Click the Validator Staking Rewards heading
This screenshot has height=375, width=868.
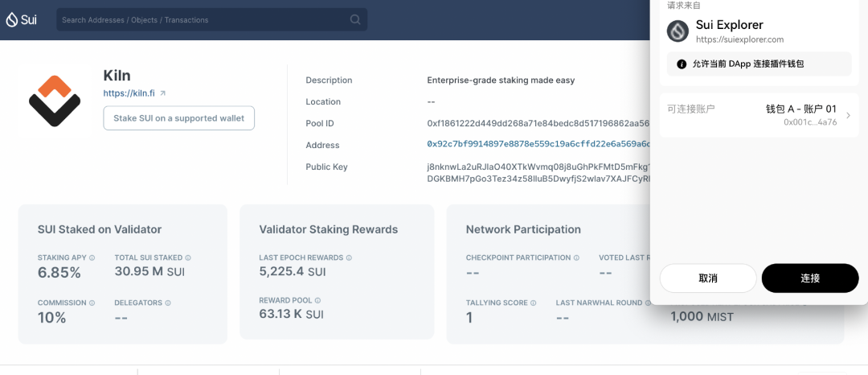(328, 229)
